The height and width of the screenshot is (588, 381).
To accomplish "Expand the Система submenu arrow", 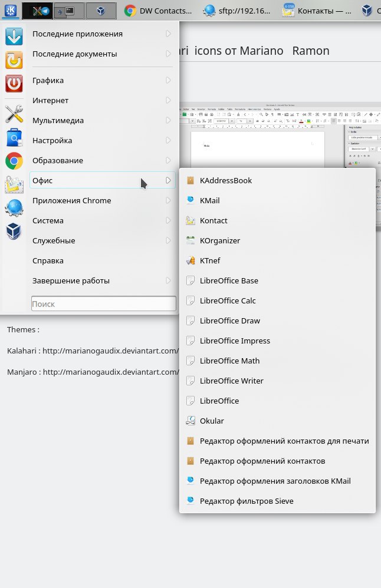I will click(x=168, y=220).
